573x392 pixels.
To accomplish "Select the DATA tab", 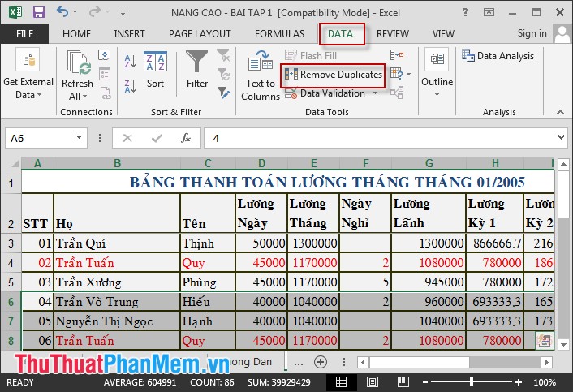I will pos(341,34).
